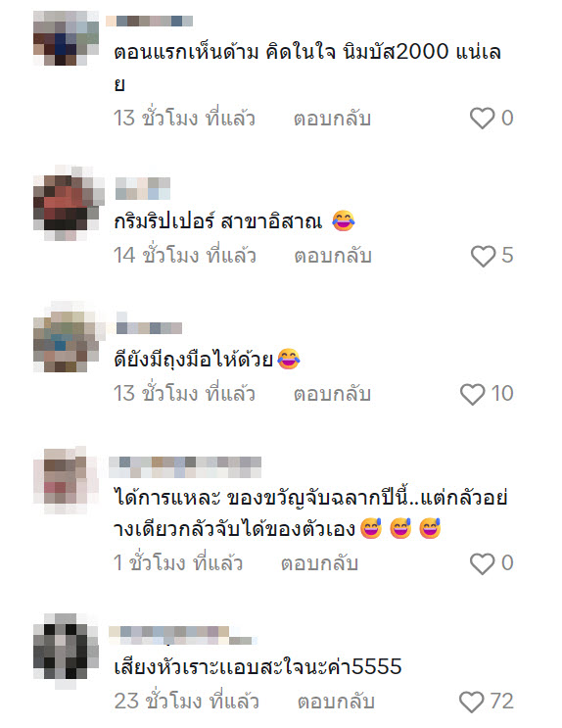Like the ของขวัญจับฉลาก comment
The width and height of the screenshot is (562, 728).
[482, 563]
